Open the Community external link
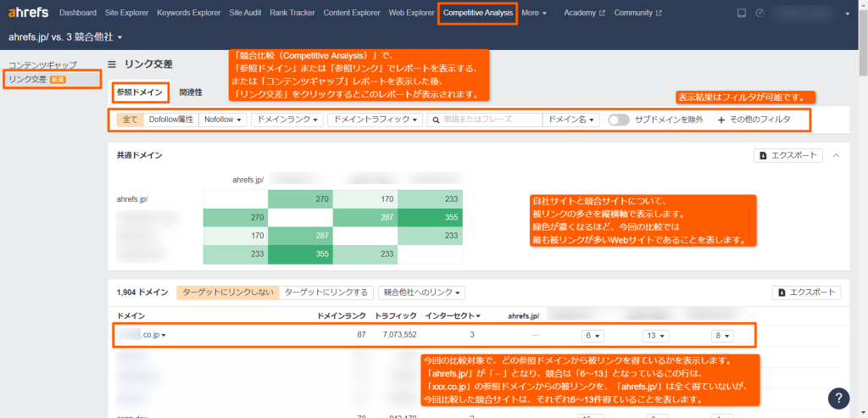868x418 pixels. point(637,13)
